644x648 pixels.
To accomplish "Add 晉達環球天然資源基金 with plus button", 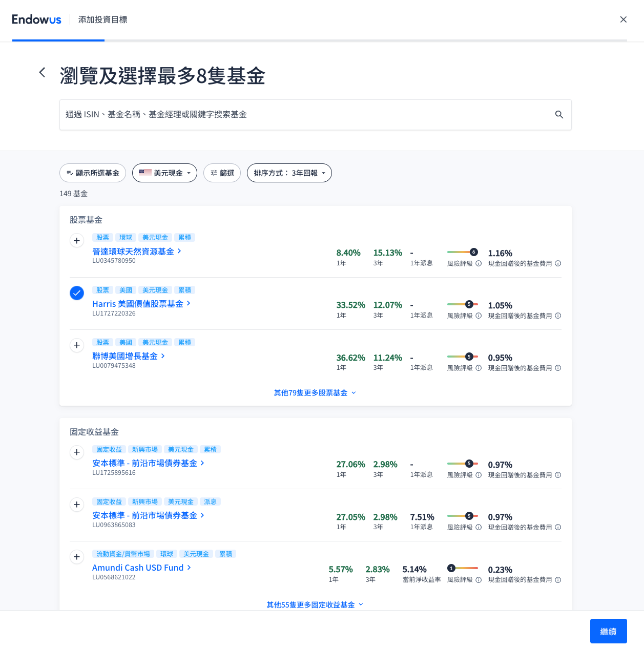I will [77, 241].
